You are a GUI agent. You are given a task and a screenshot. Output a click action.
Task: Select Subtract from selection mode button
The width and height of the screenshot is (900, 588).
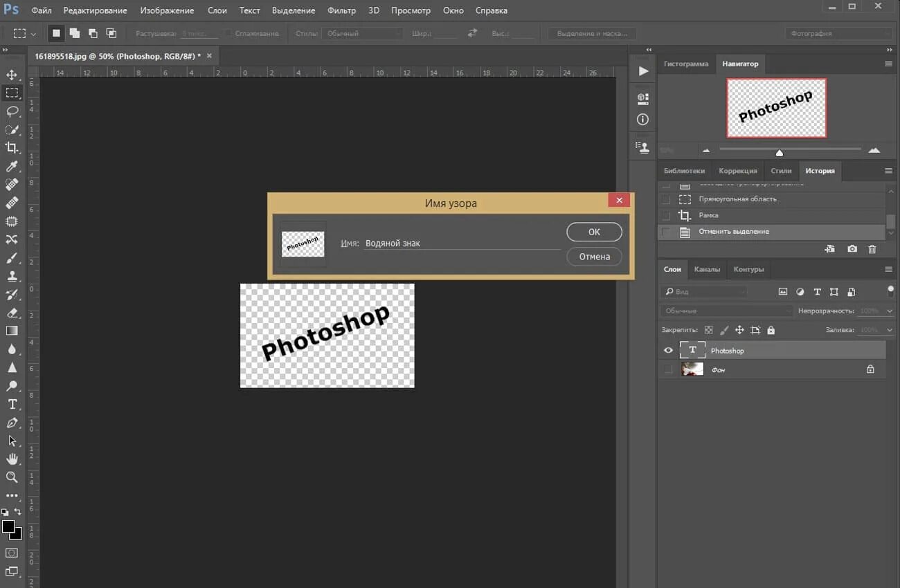click(x=93, y=33)
